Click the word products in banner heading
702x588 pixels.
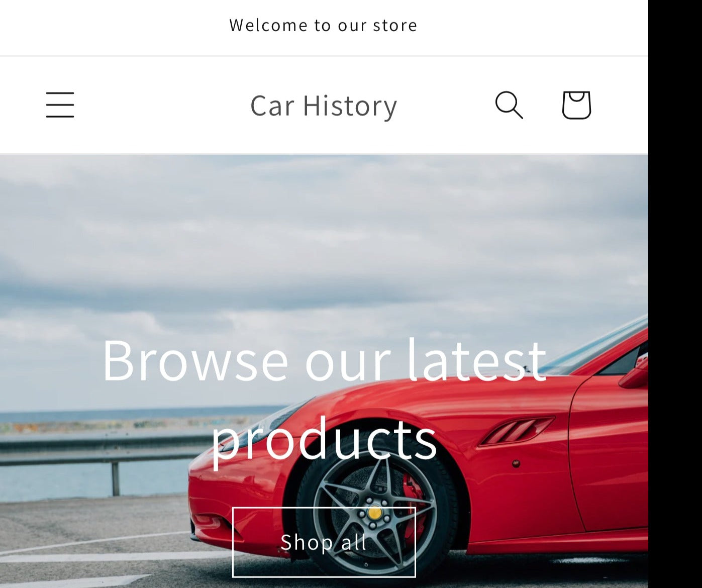tap(324, 438)
